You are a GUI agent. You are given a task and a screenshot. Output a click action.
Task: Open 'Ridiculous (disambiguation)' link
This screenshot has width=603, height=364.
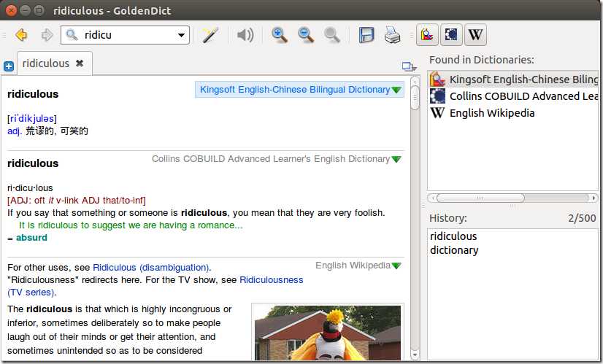point(151,268)
